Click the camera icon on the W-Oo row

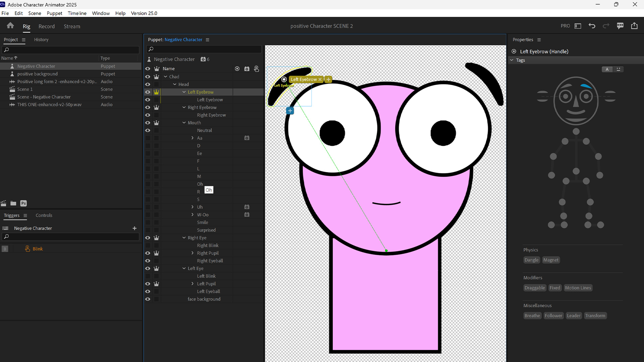pyautogui.click(x=247, y=215)
